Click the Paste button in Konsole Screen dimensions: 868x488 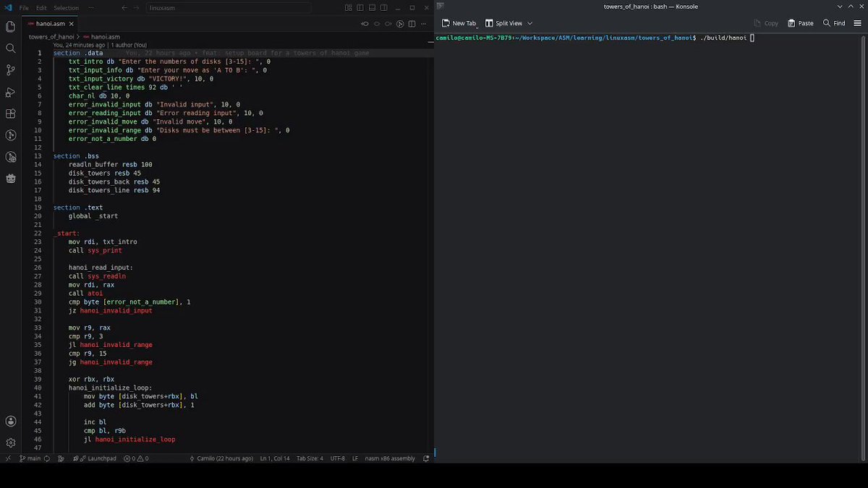click(x=800, y=23)
